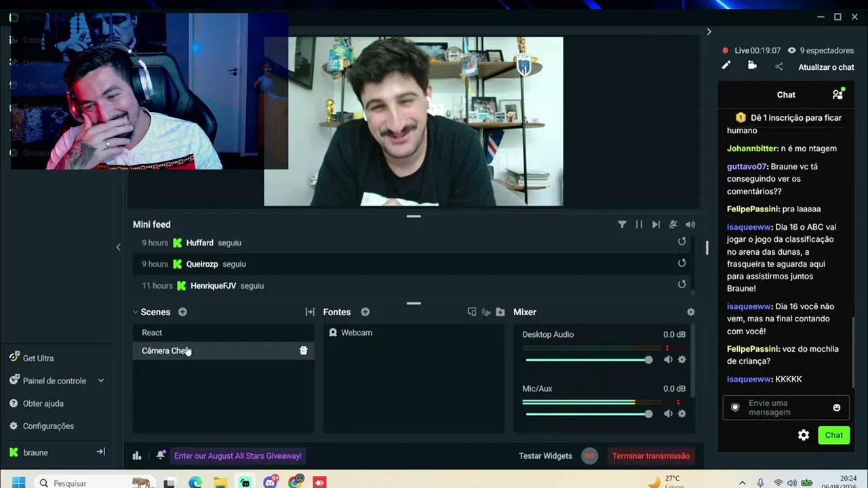Viewport: 868px width, 488px height.
Task: Collapse the chat panel chevron
Action: tap(709, 32)
